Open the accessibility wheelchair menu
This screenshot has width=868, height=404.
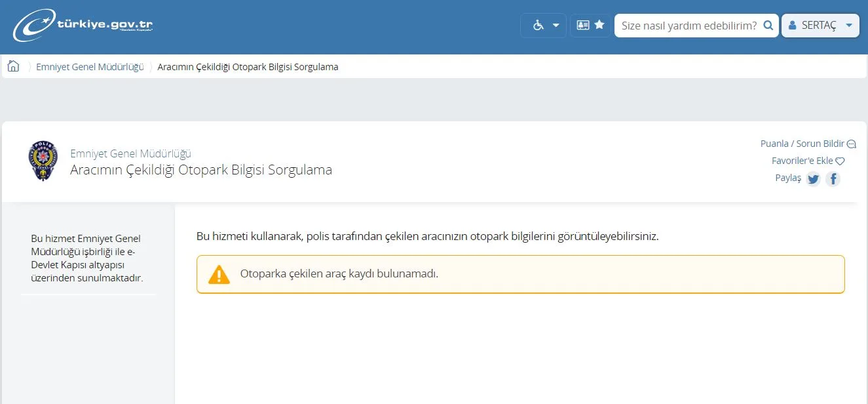[543, 26]
